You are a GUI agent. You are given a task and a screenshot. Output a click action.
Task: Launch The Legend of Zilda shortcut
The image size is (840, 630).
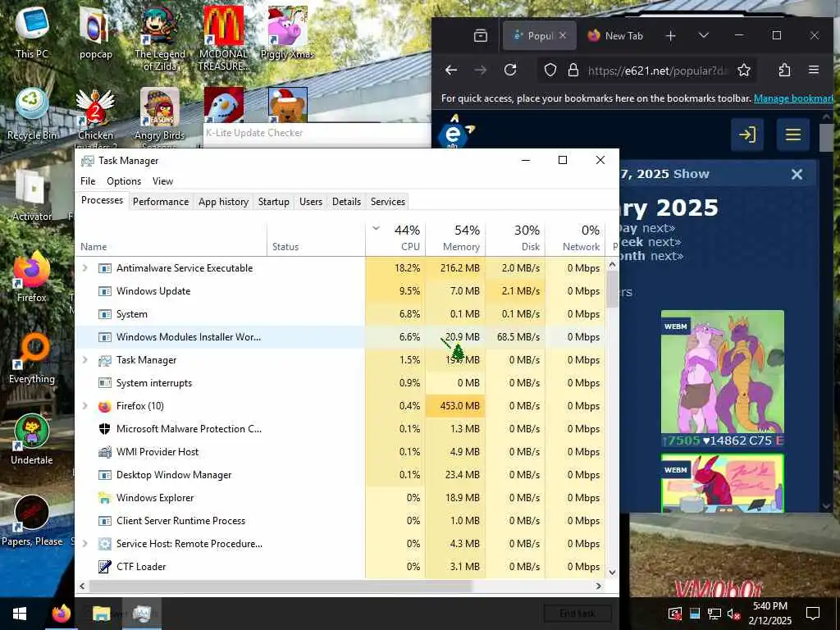click(x=160, y=38)
